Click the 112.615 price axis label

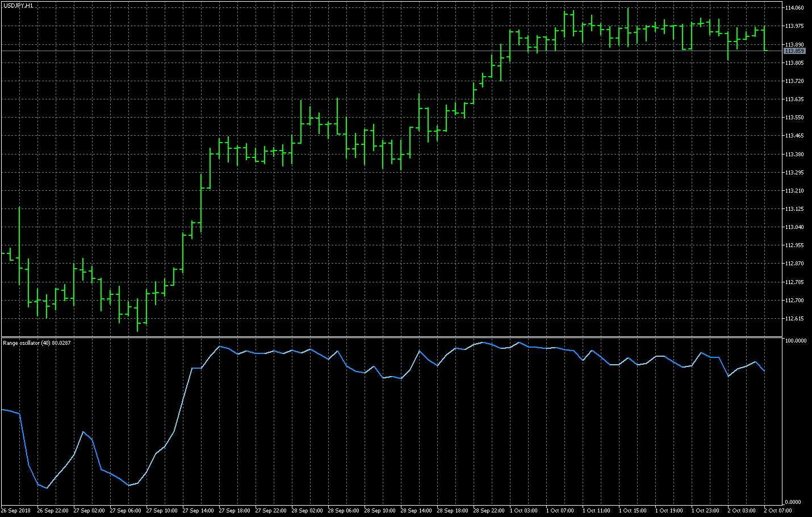point(794,319)
